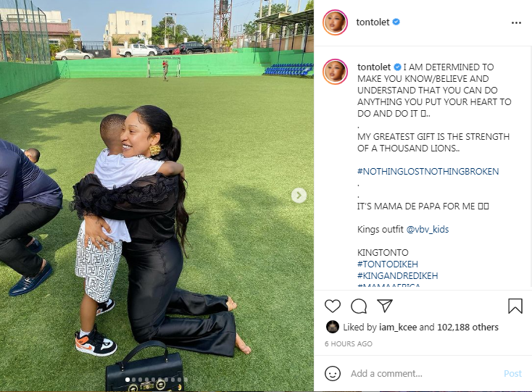Click tontolet username in post header
Viewport: 532px width, 392px height.
(x=373, y=22)
